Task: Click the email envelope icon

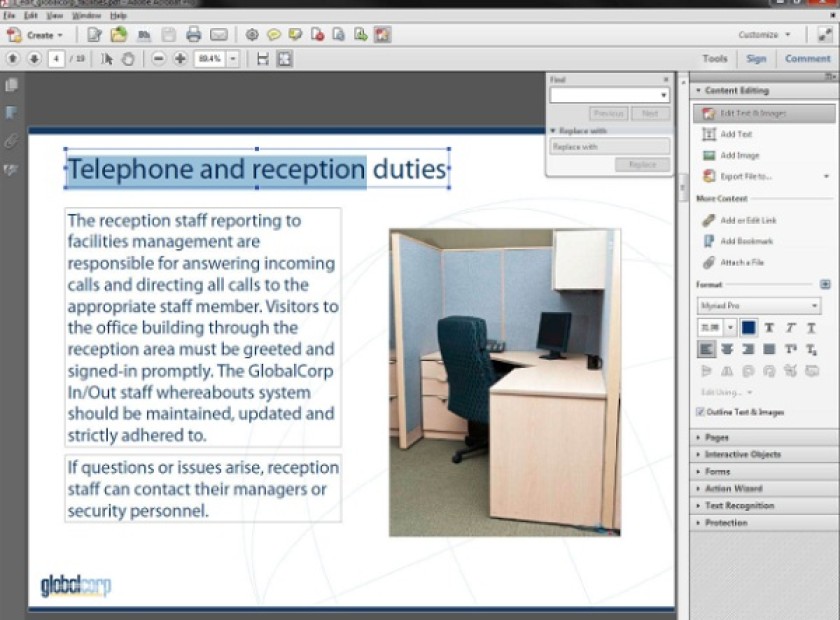Action: pos(219,35)
